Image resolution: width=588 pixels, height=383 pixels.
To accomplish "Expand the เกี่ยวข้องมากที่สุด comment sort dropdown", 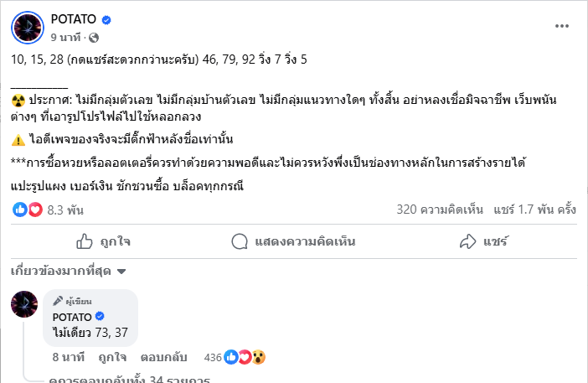I will [x=69, y=272].
